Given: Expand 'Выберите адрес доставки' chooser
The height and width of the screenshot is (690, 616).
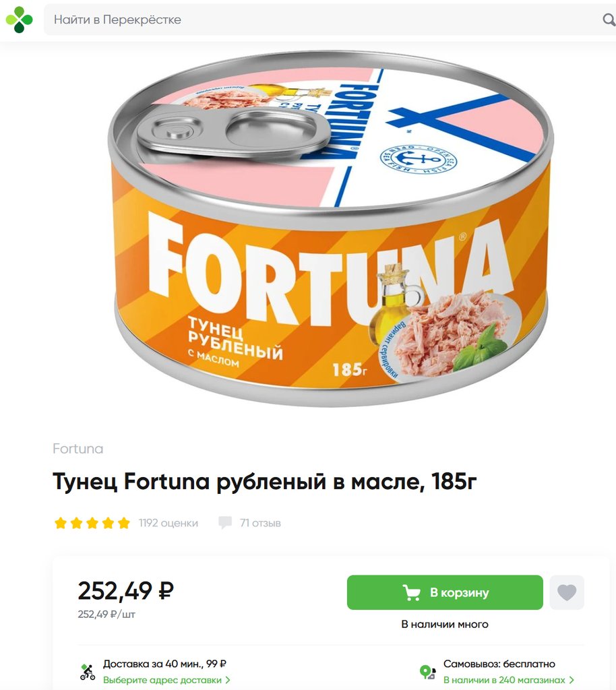Looking at the screenshot, I should 166,680.
